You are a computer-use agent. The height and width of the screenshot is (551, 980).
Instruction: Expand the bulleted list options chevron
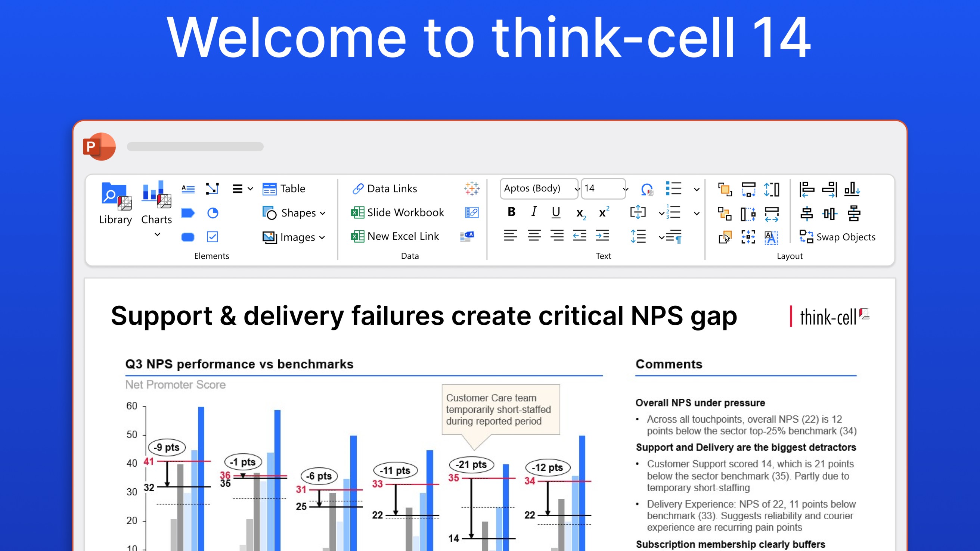(697, 189)
